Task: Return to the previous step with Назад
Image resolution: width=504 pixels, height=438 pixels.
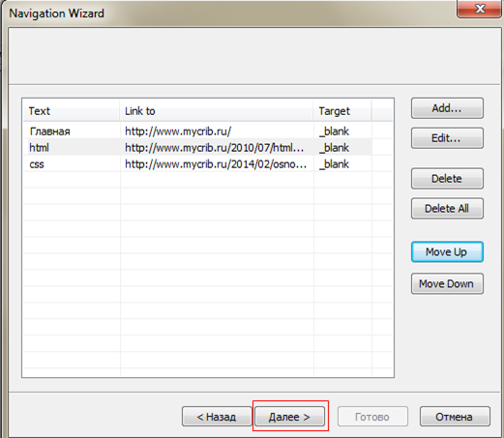Action: coord(217,417)
